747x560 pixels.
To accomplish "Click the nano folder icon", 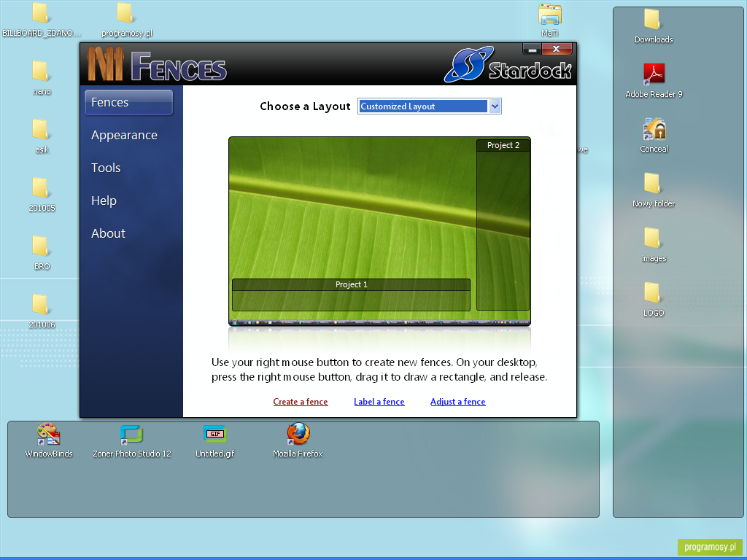I will click(41, 71).
